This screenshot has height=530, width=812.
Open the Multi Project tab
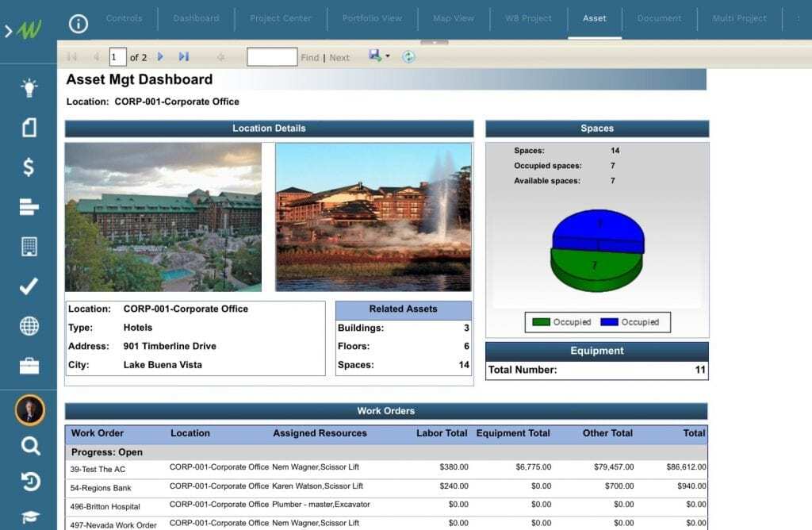pos(739,18)
